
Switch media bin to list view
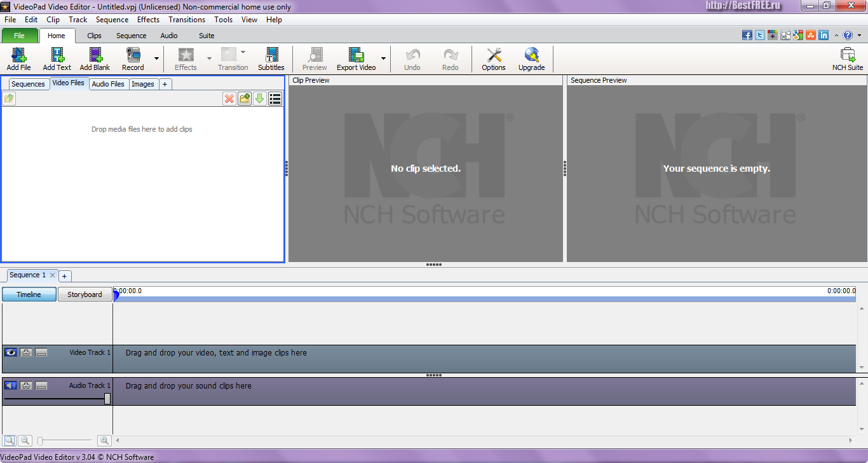(275, 99)
